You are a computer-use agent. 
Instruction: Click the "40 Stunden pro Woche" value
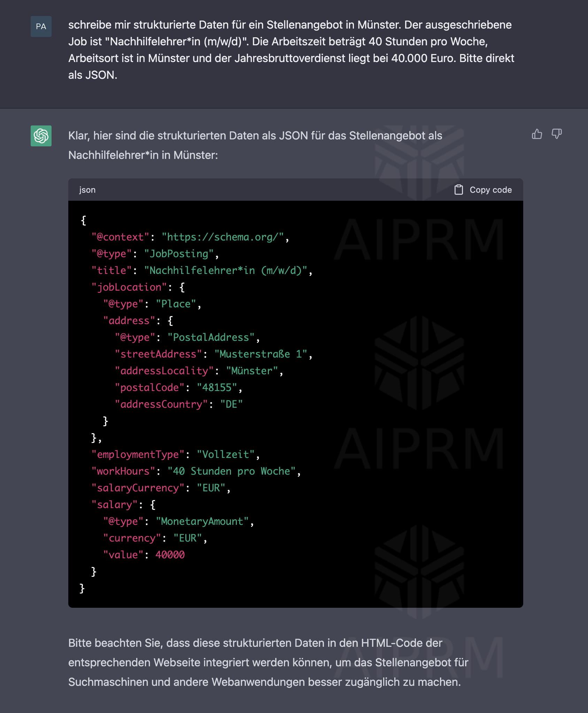pyautogui.click(x=231, y=471)
